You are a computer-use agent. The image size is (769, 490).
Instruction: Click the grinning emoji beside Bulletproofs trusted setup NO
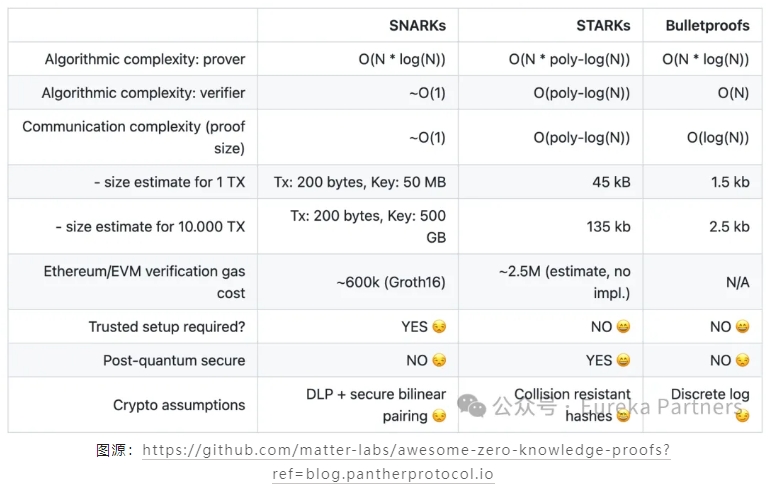click(x=743, y=327)
